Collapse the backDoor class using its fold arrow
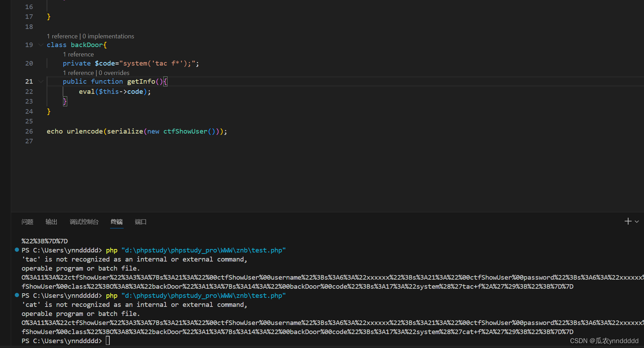This screenshot has height=348, width=644. [x=41, y=45]
